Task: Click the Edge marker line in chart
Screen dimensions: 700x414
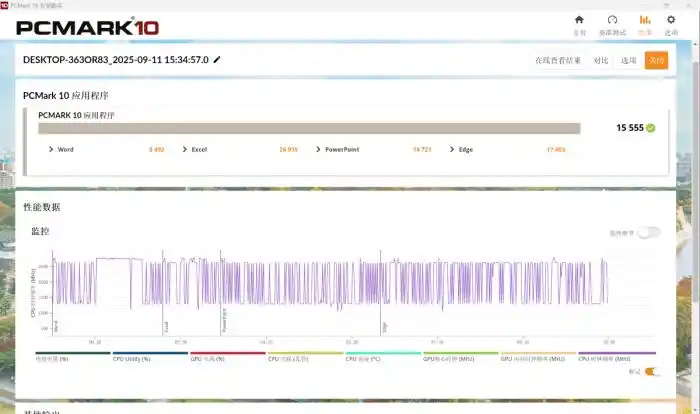Action: pos(381,293)
